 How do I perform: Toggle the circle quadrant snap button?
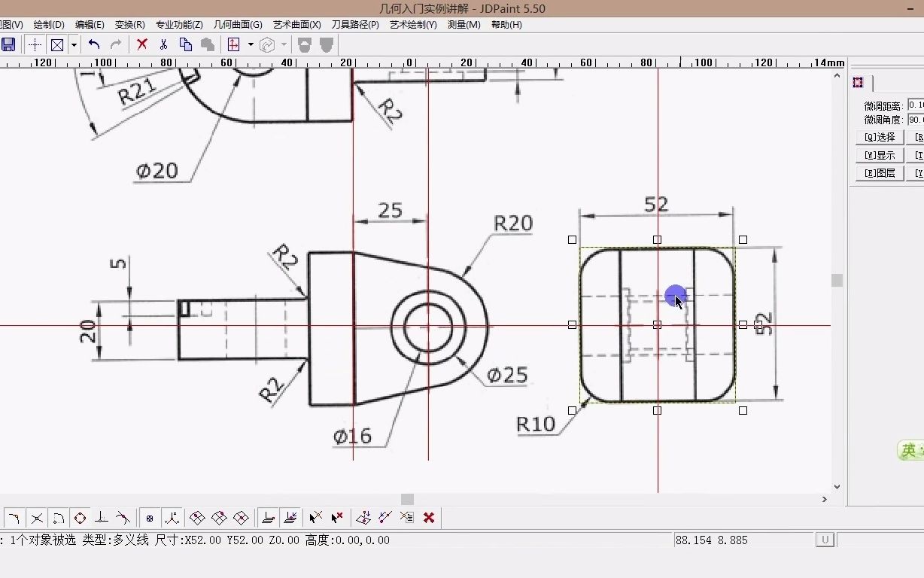80,518
